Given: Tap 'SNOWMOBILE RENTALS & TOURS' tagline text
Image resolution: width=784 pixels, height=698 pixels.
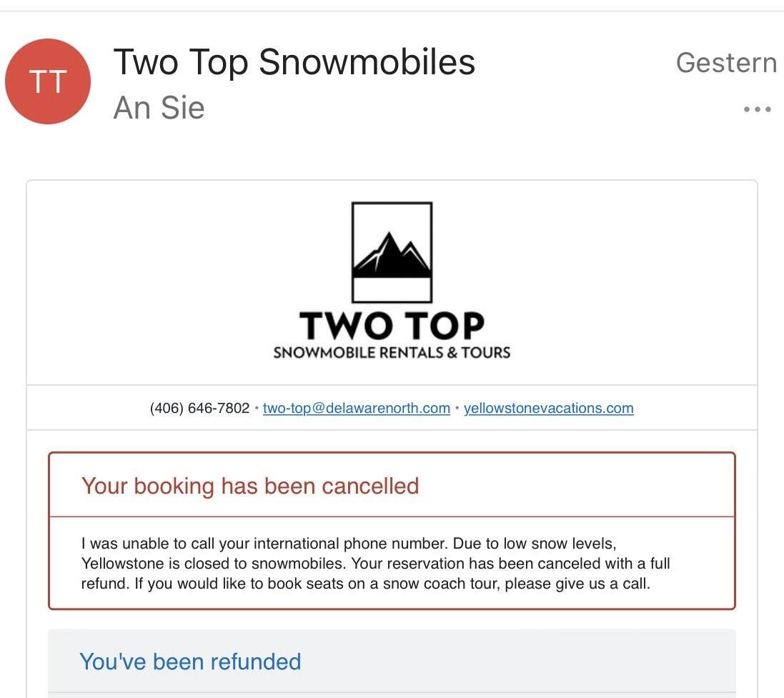Looking at the screenshot, I should point(392,352).
